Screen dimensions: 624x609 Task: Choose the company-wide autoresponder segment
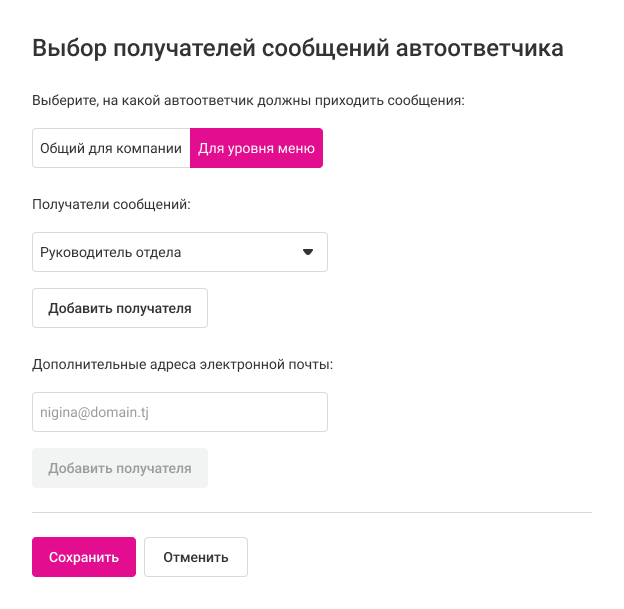point(111,148)
